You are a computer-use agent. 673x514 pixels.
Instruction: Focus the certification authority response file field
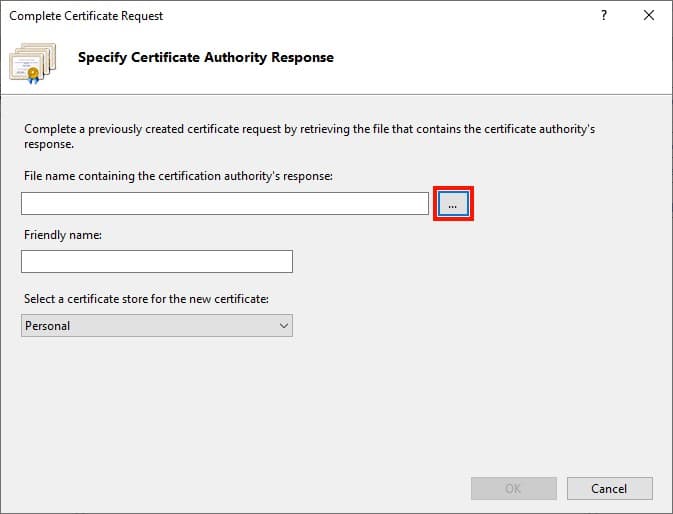tap(225, 203)
